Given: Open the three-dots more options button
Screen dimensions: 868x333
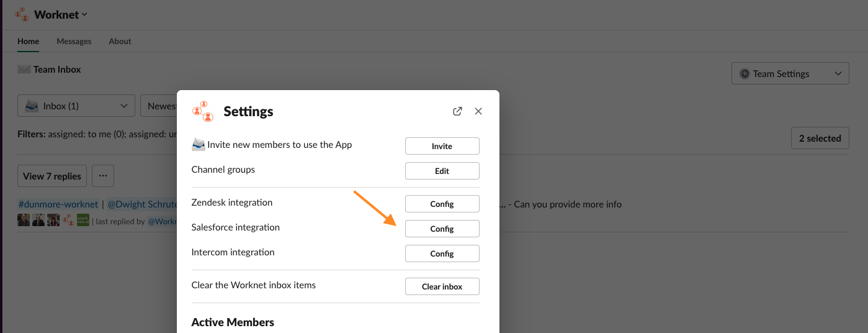Looking at the screenshot, I should click(103, 176).
